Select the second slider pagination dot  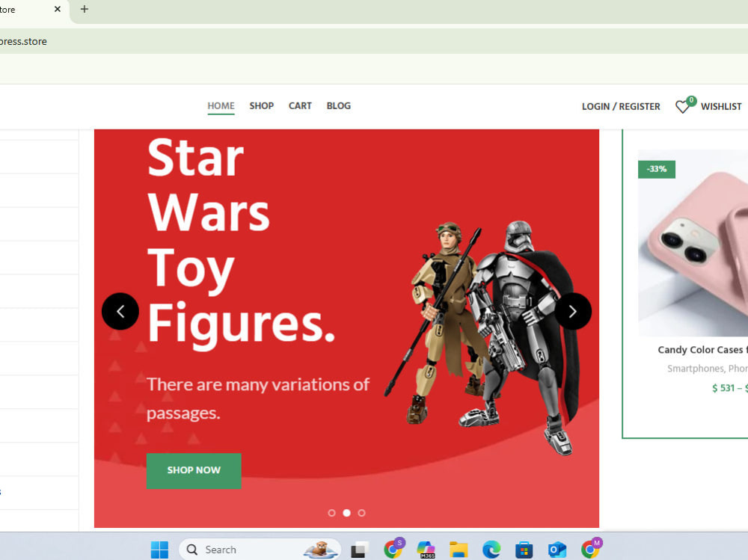(x=347, y=513)
